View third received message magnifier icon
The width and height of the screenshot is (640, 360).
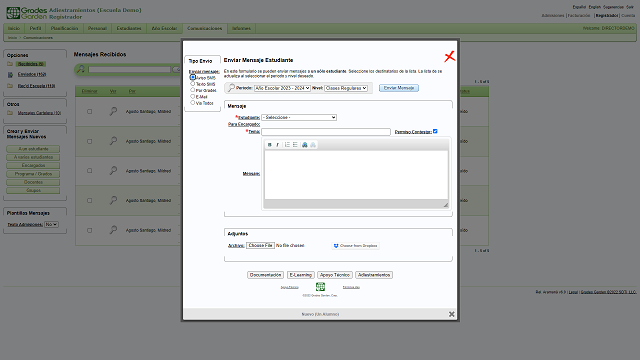tap(113, 171)
